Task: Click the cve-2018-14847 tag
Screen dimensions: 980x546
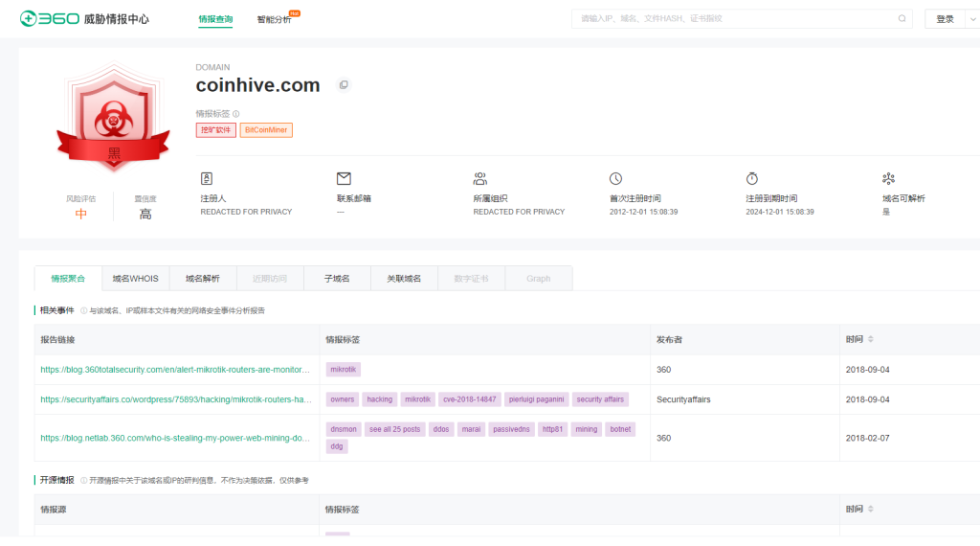Action: [469, 399]
